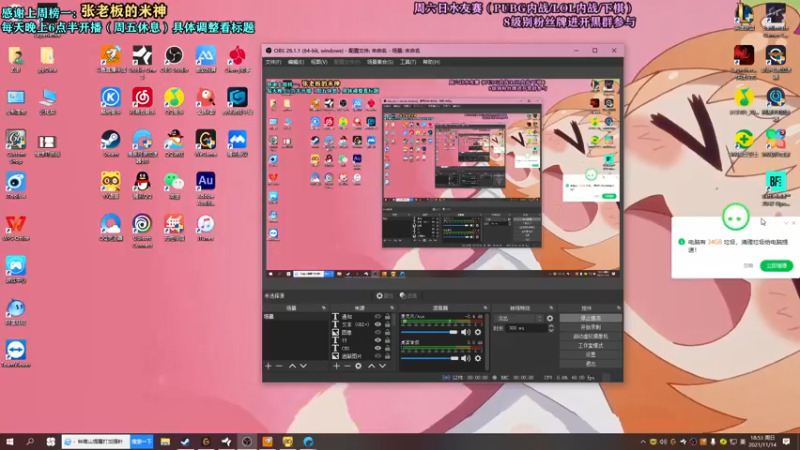The image size is (800, 450).
Task: Open the 帮助(H) menu in OBS
Action: tap(431, 62)
